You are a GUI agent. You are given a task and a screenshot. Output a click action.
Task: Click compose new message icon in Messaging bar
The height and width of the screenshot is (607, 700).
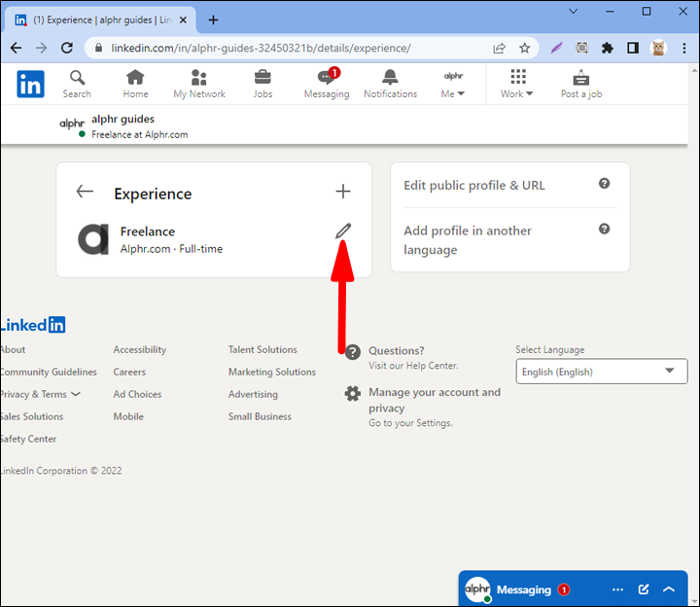click(643, 589)
